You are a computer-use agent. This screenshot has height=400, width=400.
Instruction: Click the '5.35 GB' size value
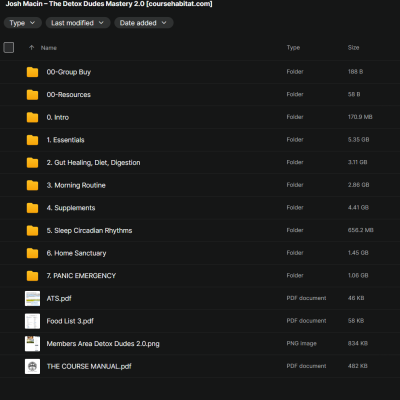(x=358, y=140)
